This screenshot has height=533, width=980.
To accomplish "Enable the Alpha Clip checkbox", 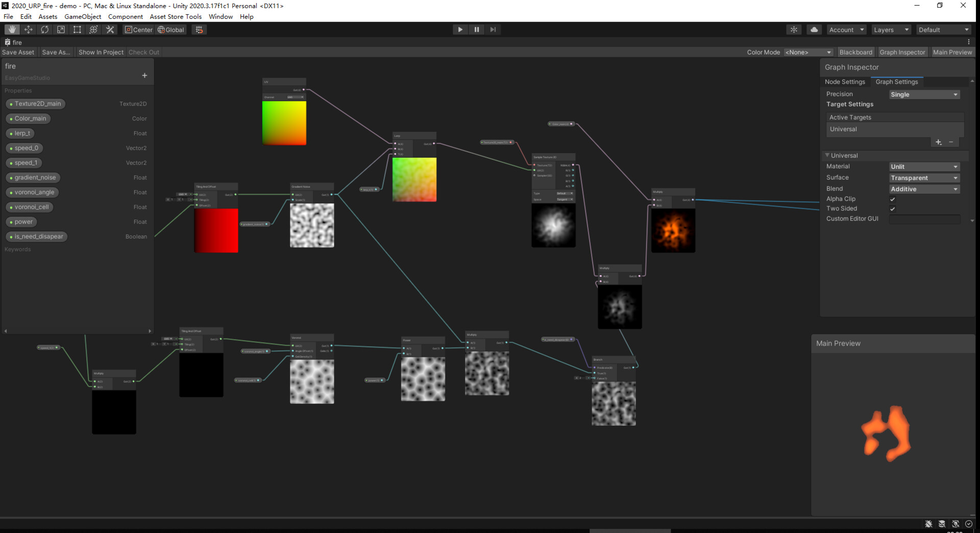I will pyautogui.click(x=893, y=199).
